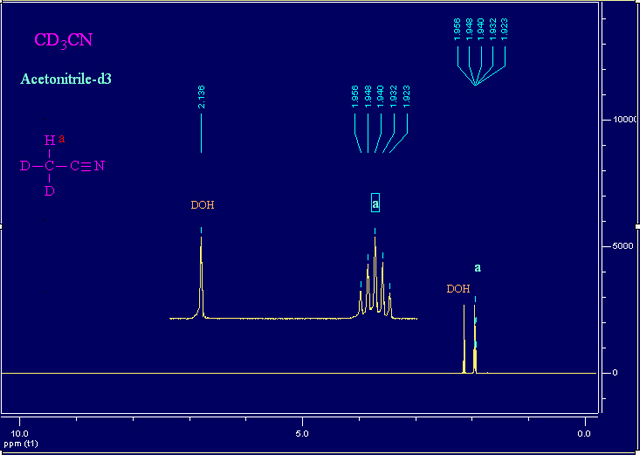The height and width of the screenshot is (455, 640).
Task: Click the bottom D atom in the structure
Action: click(x=49, y=190)
